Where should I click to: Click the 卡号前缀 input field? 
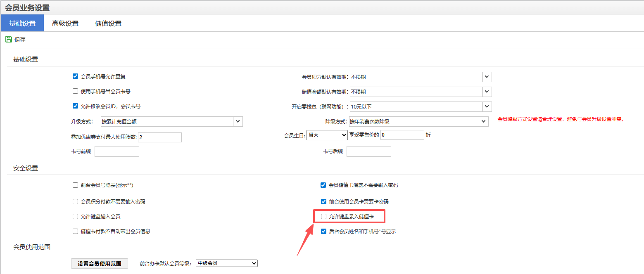coord(117,151)
